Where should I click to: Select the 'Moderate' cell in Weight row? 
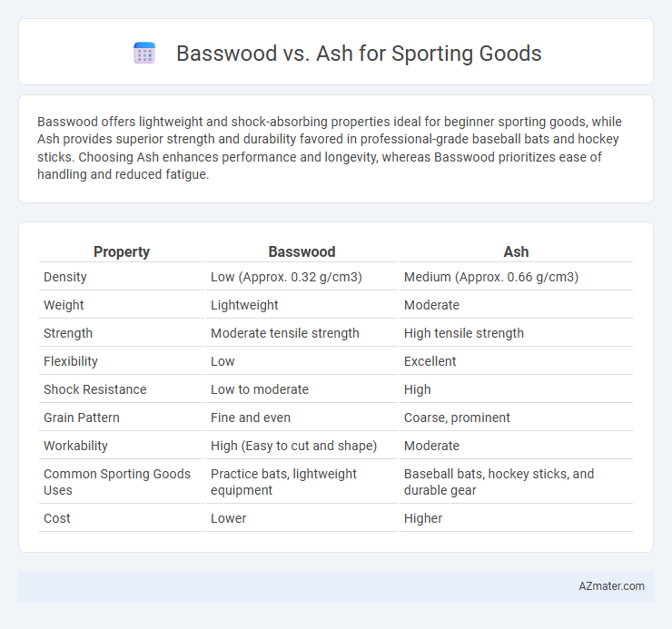click(x=431, y=305)
